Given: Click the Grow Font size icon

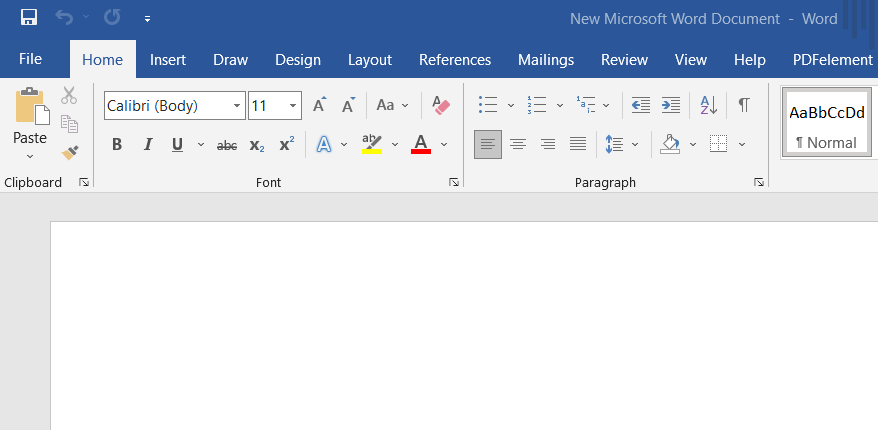Looking at the screenshot, I should pyautogui.click(x=319, y=105).
